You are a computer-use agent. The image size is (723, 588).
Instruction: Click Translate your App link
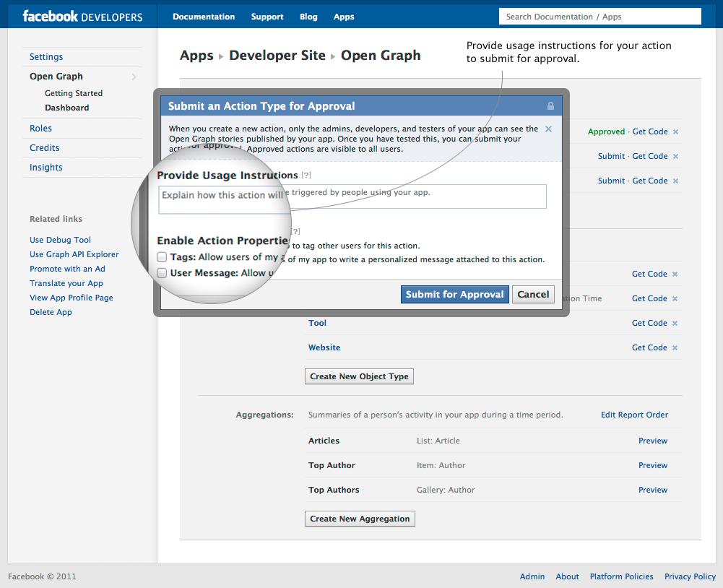pyautogui.click(x=66, y=283)
